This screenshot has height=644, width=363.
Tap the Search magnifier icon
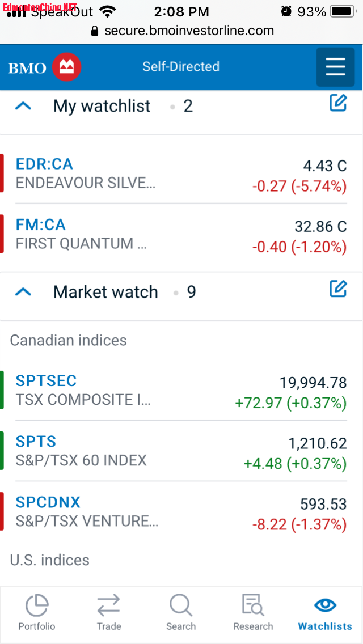click(181, 605)
